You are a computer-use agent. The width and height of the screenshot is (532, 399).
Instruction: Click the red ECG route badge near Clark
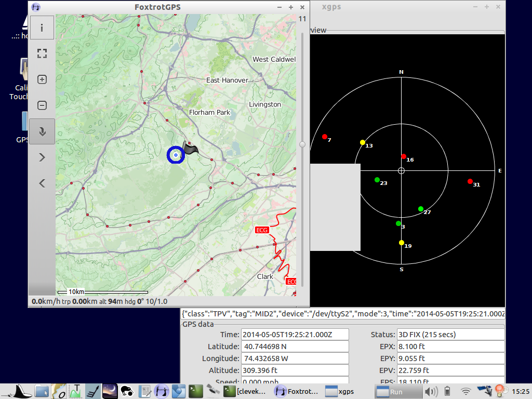click(262, 230)
